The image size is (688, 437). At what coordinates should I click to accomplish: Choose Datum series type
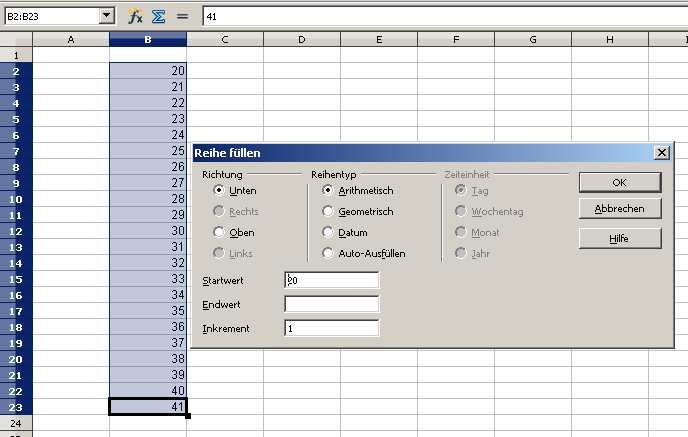point(328,232)
